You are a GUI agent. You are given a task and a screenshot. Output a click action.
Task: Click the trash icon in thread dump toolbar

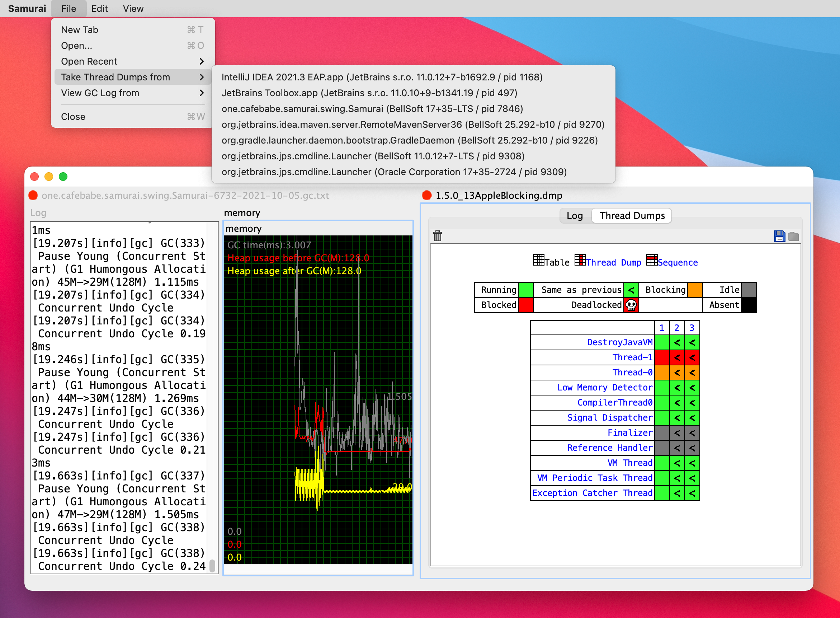pos(437,236)
